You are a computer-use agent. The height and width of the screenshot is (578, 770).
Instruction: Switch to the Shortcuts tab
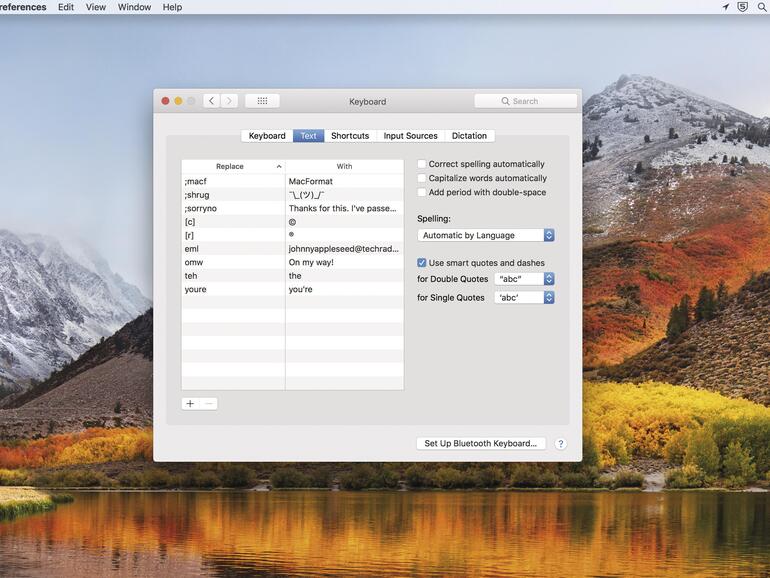(350, 136)
